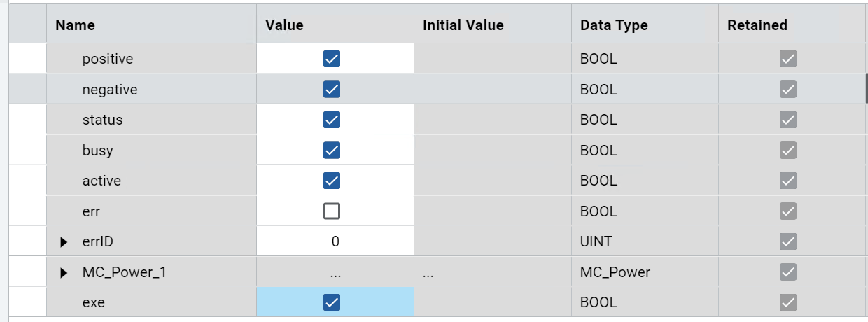
Task: Click the Name column header
Action: pyautogui.click(x=76, y=25)
